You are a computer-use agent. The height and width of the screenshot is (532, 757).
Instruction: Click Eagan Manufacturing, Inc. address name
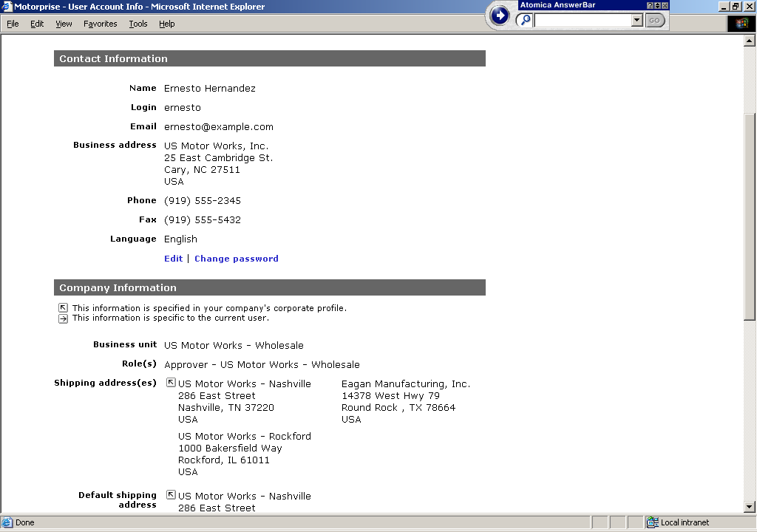point(406,383)
